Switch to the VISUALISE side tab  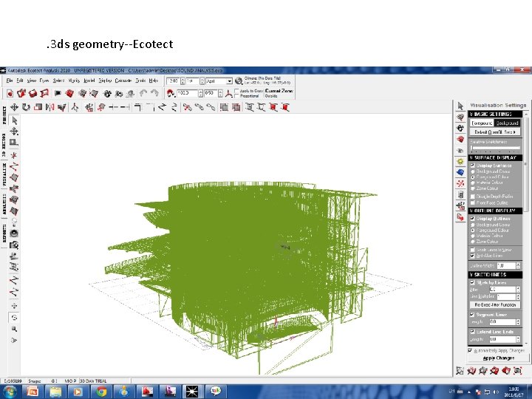[4, 174]
